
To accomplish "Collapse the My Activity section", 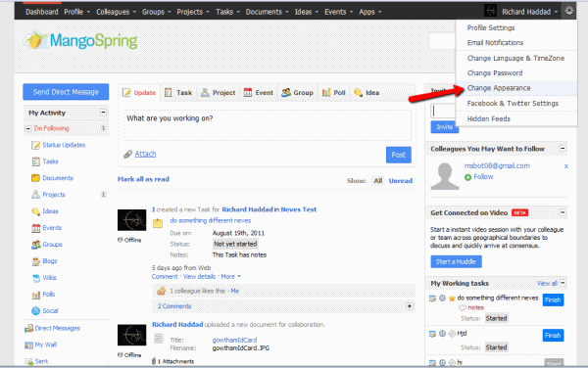I will (103, 113).
